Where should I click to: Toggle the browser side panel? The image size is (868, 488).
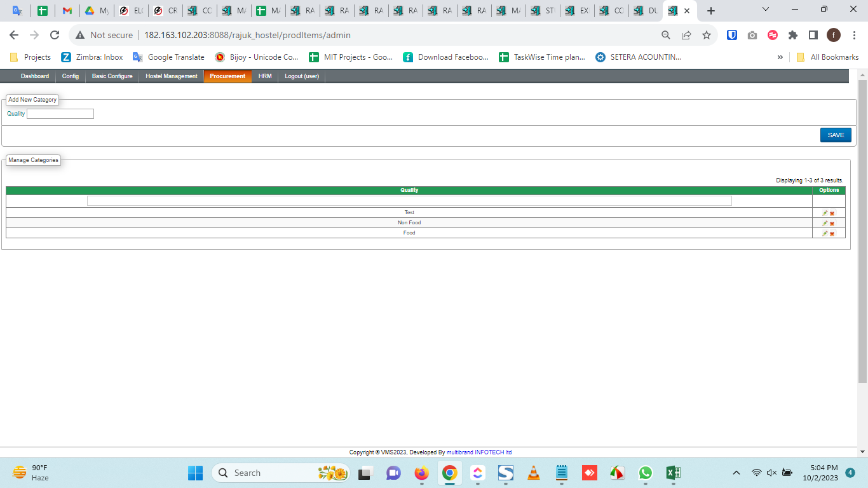(813, 35)
